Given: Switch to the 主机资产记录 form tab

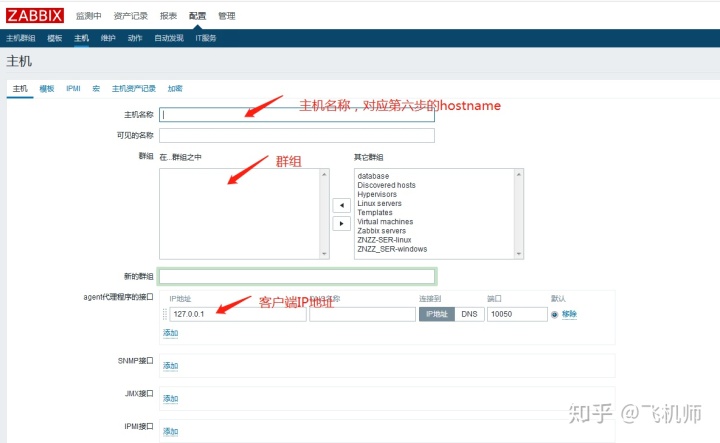Looking at the screenshot, I should click(x=134, y=89).
